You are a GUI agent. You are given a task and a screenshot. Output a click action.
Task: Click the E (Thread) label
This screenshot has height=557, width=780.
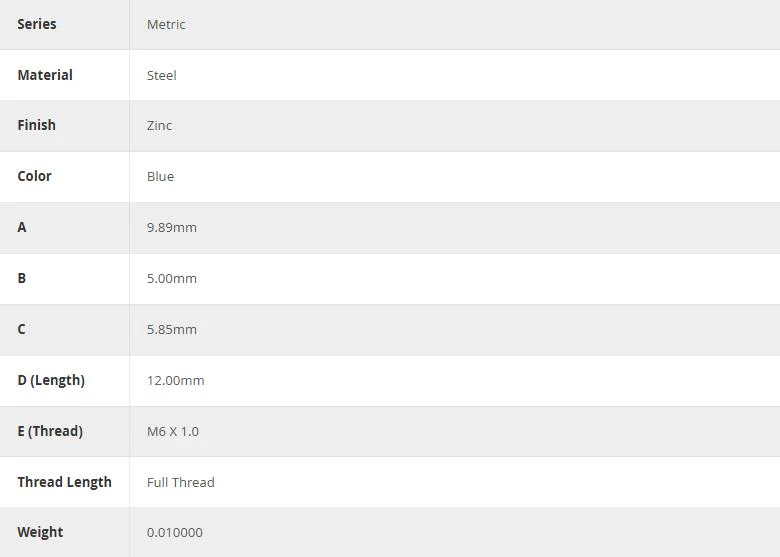[50, 431]
